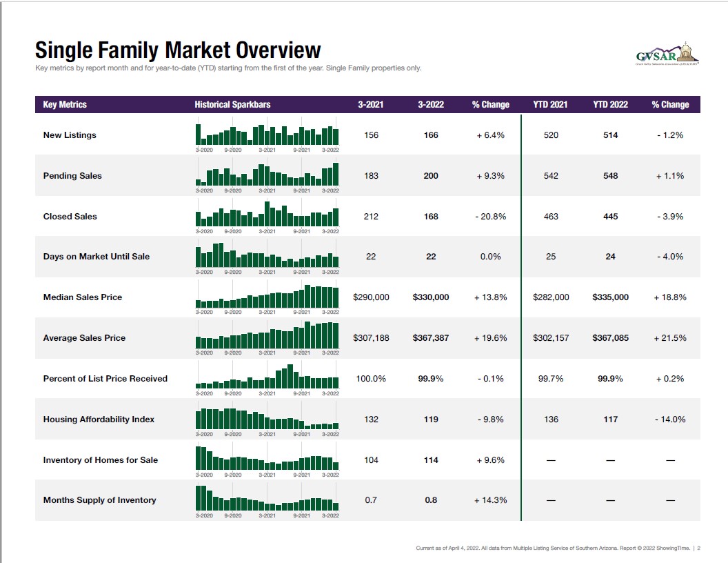Select the 'Single Family Market Overview' title
The image size is (728, 563).
[178, 50]
